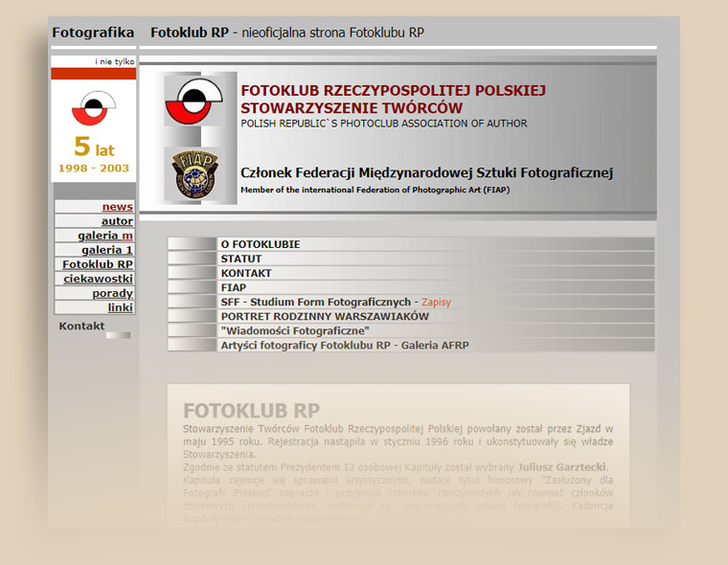Click the faded FOTOKLUB RP article heading

point(252,411)
